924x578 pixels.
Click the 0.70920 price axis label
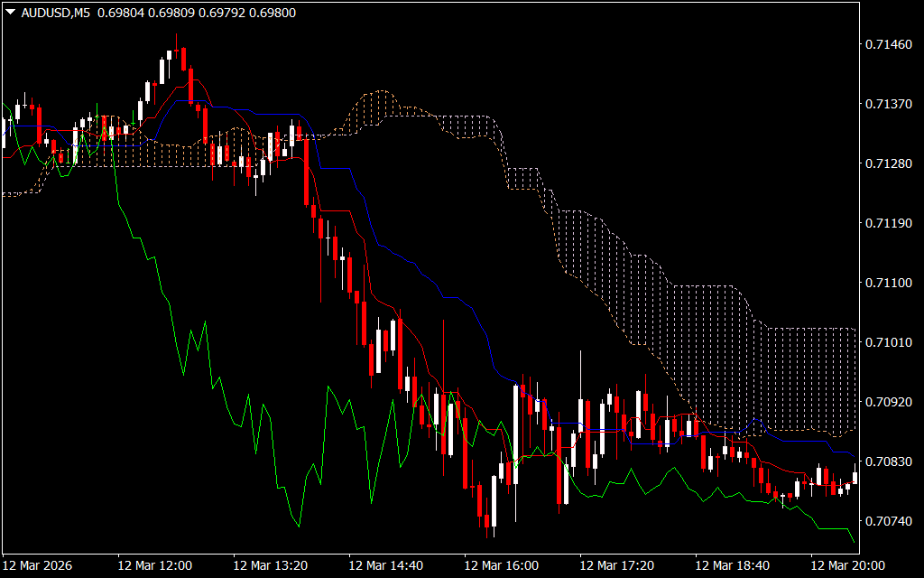886,402
